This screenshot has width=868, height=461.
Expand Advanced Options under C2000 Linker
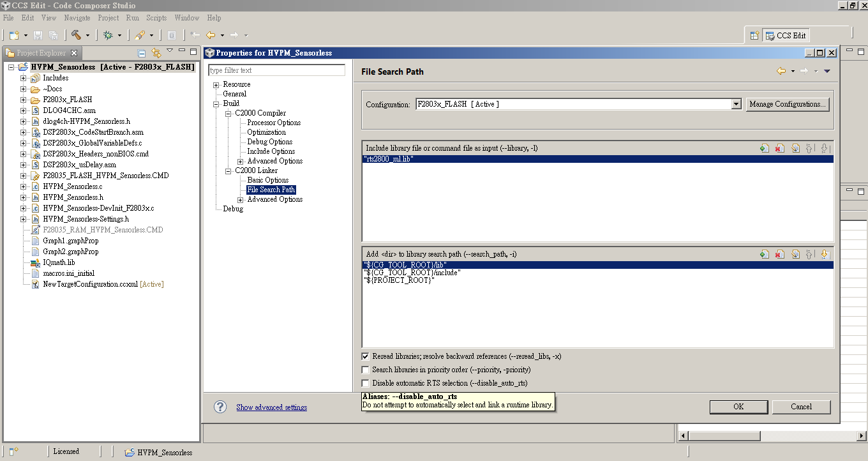pyautogui.click(x=241, y=200)
